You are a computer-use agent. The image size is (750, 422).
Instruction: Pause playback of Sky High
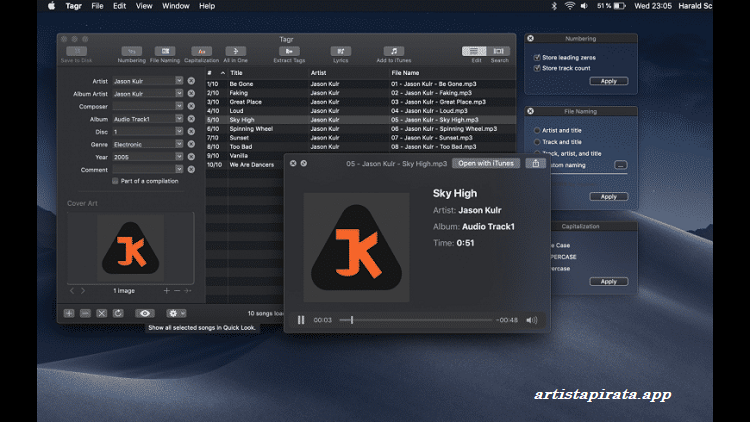point(301,320)
